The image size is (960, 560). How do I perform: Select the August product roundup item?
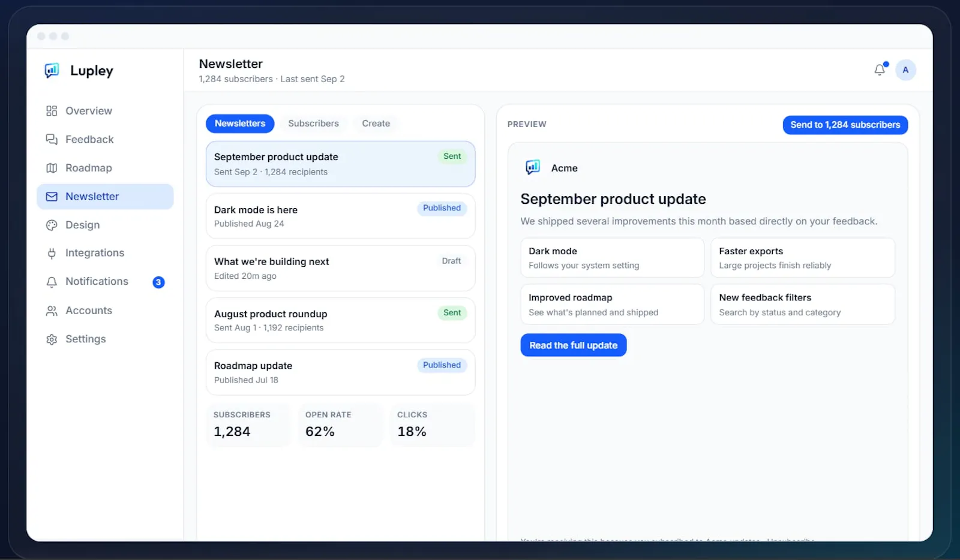tap(340, 320)
